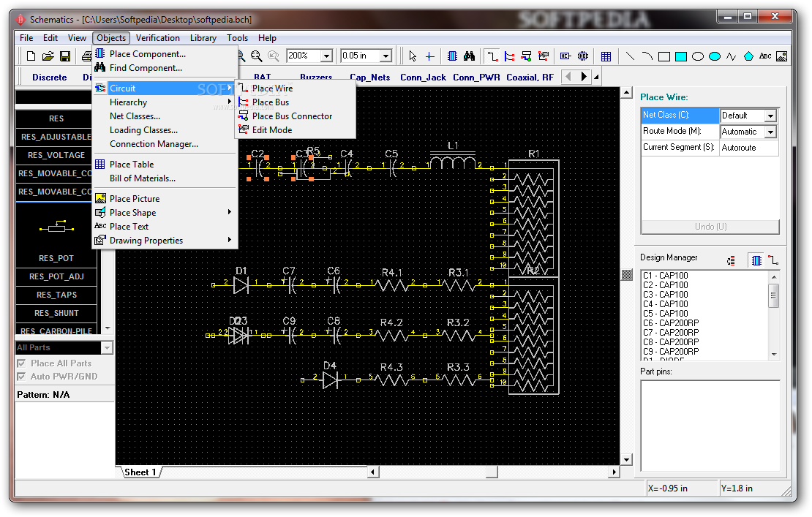Pick the unfilled rectangle shape tool

(x=664, y=56)
